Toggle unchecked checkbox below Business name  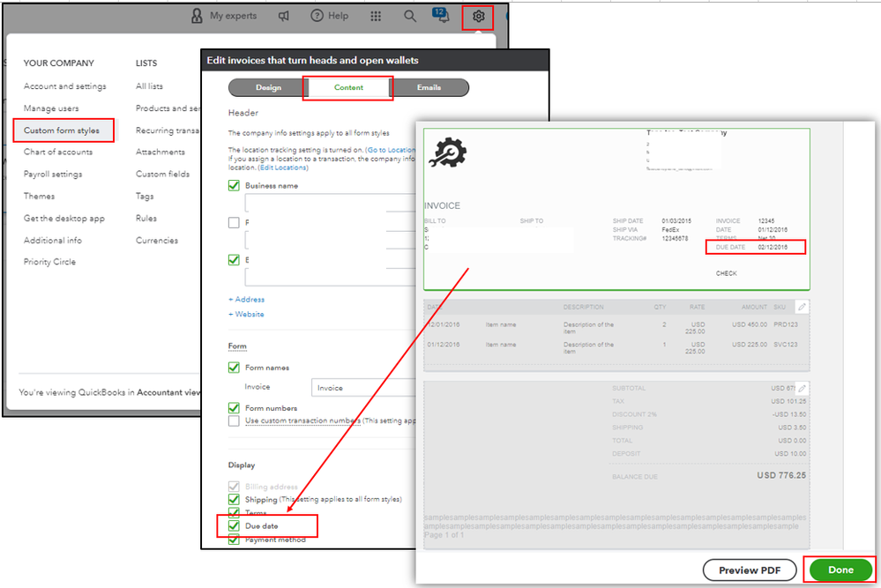[x=235, y=222]
